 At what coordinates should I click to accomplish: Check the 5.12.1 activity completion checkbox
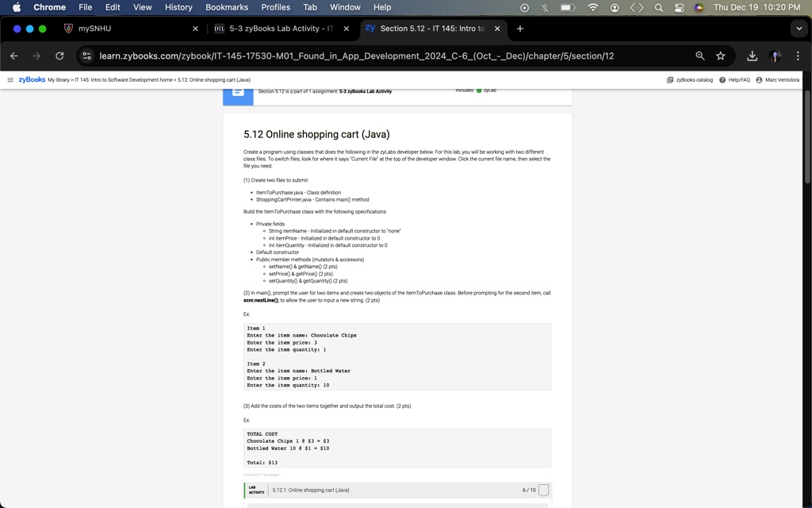pos(543,491)
